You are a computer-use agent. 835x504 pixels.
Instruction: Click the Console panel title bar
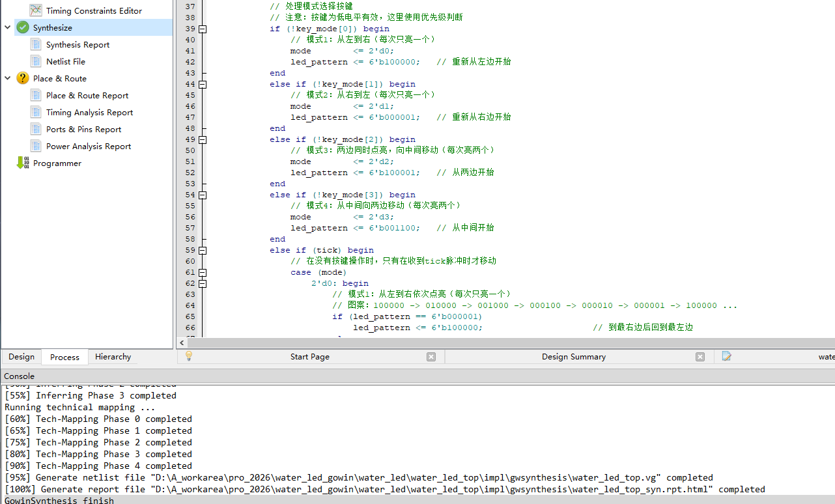point(417,376)
